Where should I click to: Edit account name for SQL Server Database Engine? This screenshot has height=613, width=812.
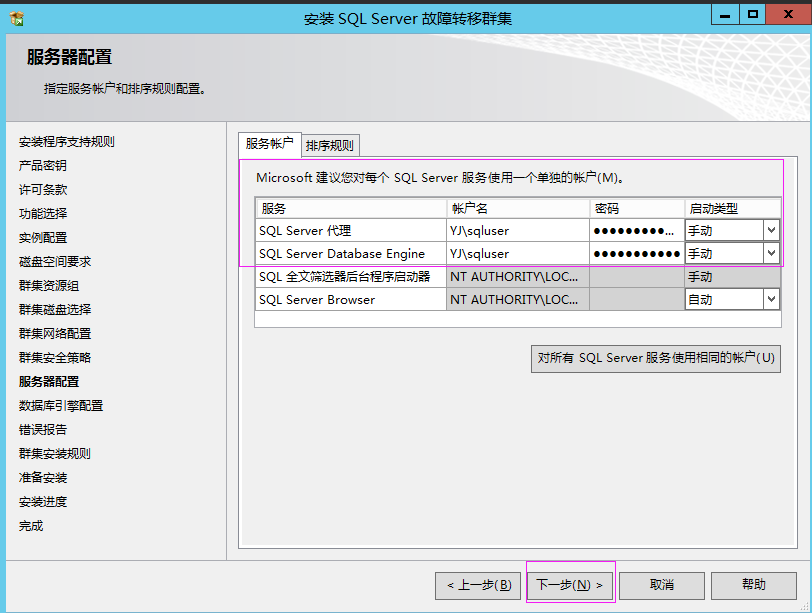516,254
